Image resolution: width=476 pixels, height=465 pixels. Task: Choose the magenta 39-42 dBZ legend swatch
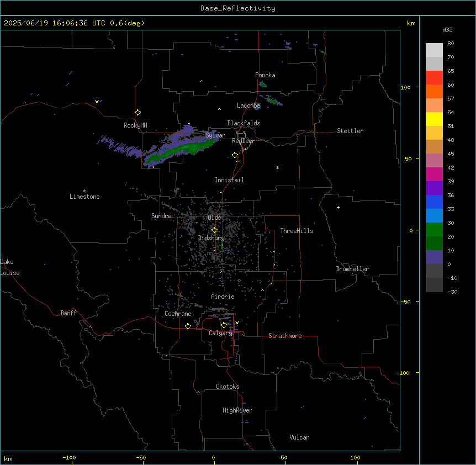click(x=434, y=174)
